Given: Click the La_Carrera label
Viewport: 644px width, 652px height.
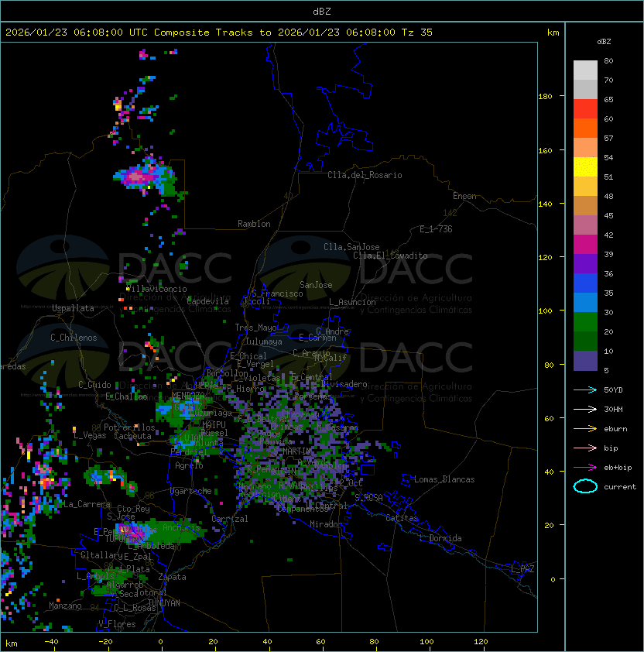Looking at the screenshot, I should click(87, 504).
